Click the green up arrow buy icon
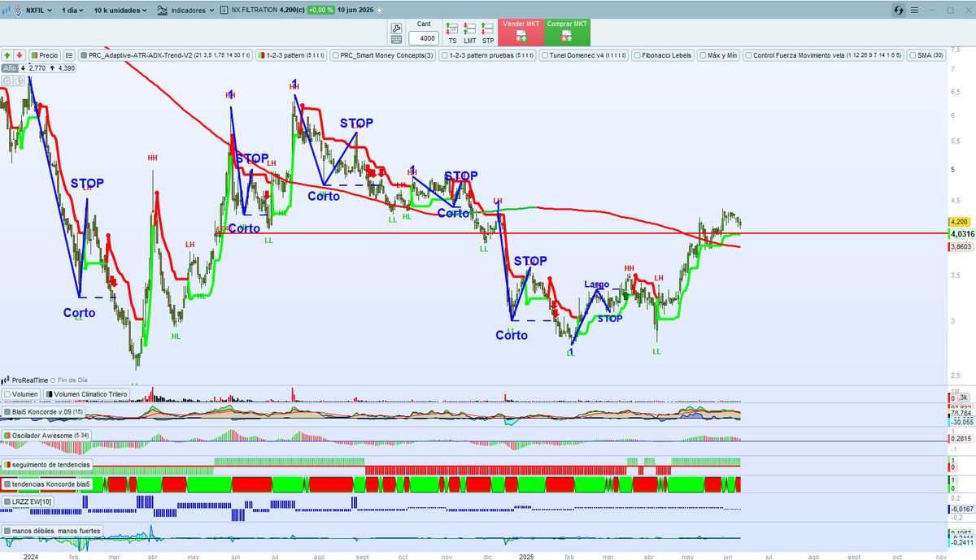 [x=7, y=55]
